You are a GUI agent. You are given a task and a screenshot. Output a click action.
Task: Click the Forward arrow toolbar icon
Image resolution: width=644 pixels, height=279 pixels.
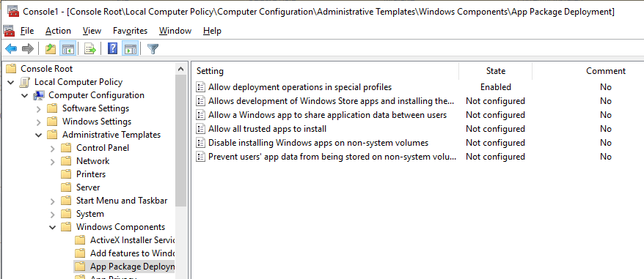[28, 49]
